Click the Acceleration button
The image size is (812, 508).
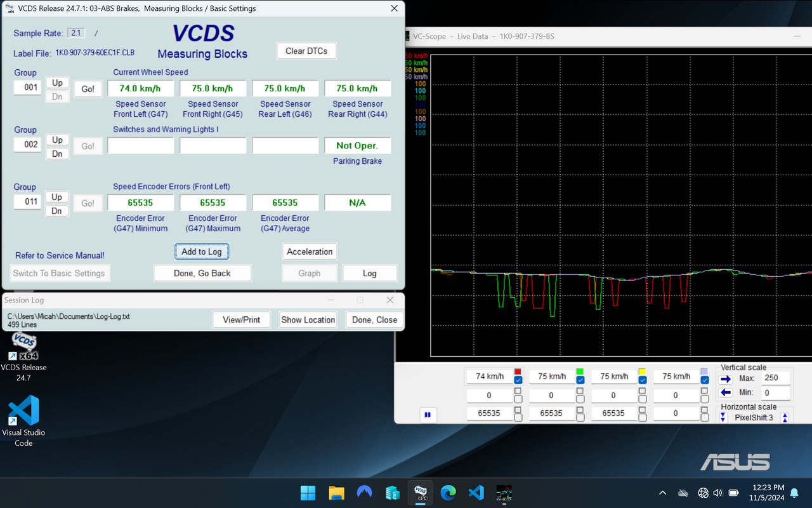310,251
